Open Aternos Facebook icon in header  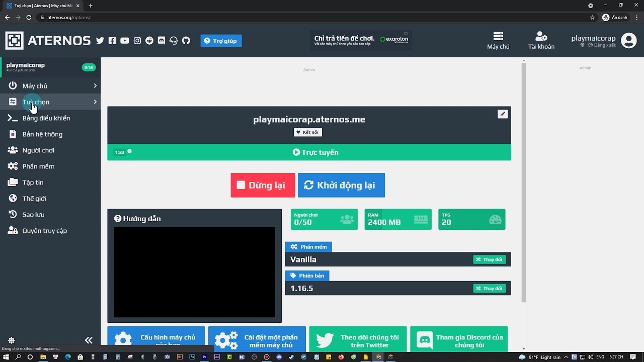(112, 41)
